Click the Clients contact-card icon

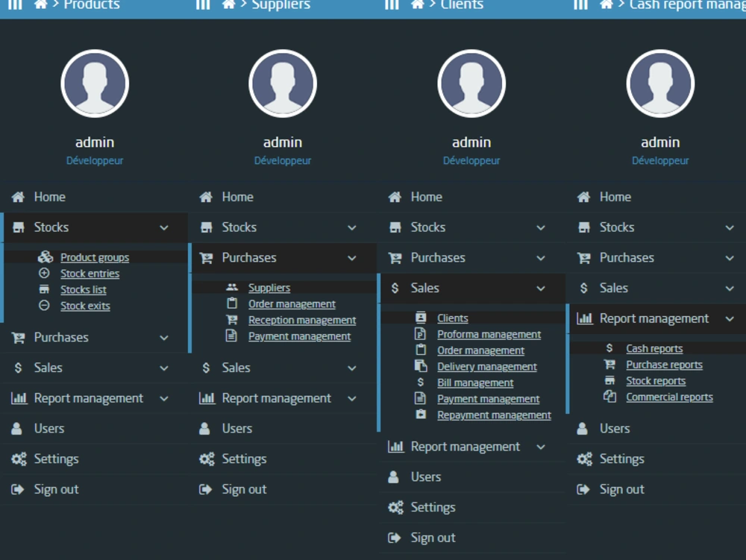421,317
